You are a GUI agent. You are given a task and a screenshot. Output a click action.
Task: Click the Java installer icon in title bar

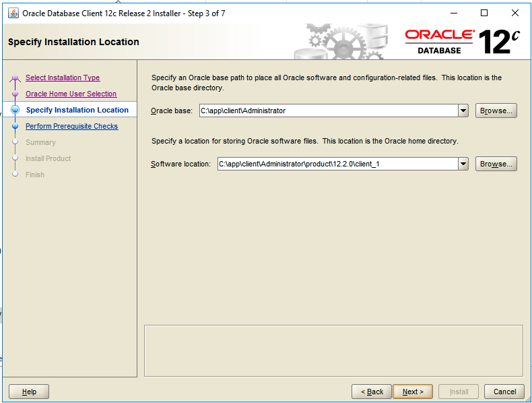(x=13, y=13)
